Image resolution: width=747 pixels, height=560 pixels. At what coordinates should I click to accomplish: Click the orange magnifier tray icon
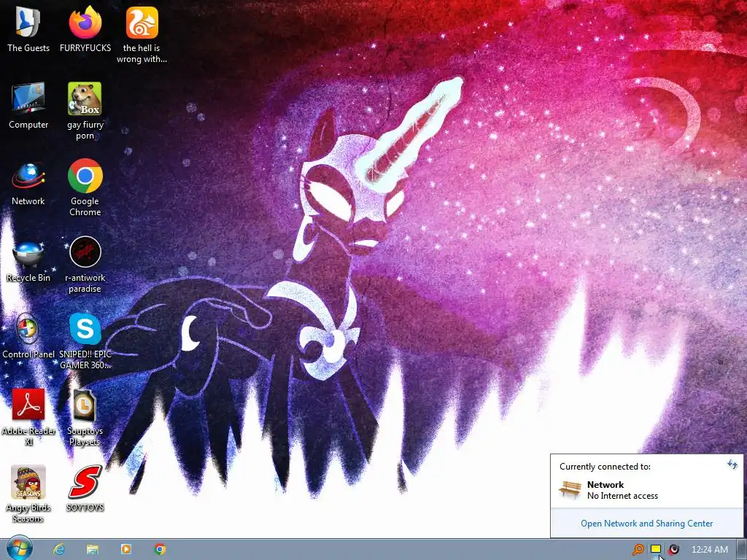(x=638, y=550)
